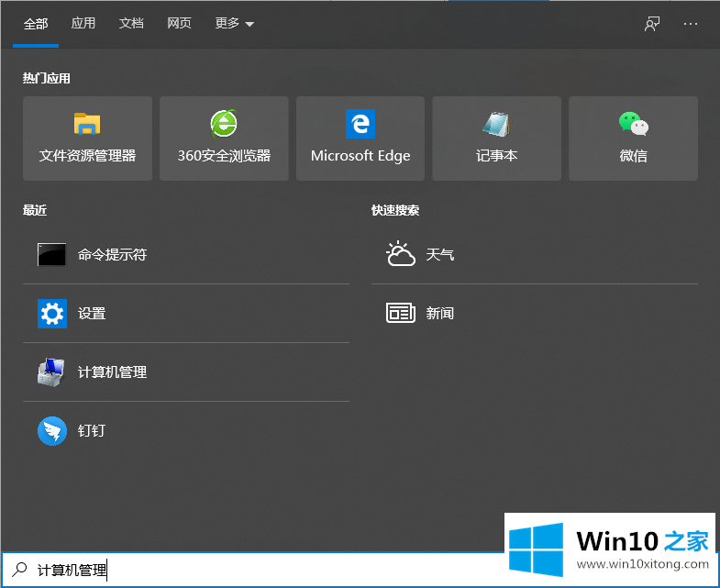Image resolution: width=720 pixels, height=588 pixels.
Task: Click the 微信 tile label
Action: tap(633, 156)
